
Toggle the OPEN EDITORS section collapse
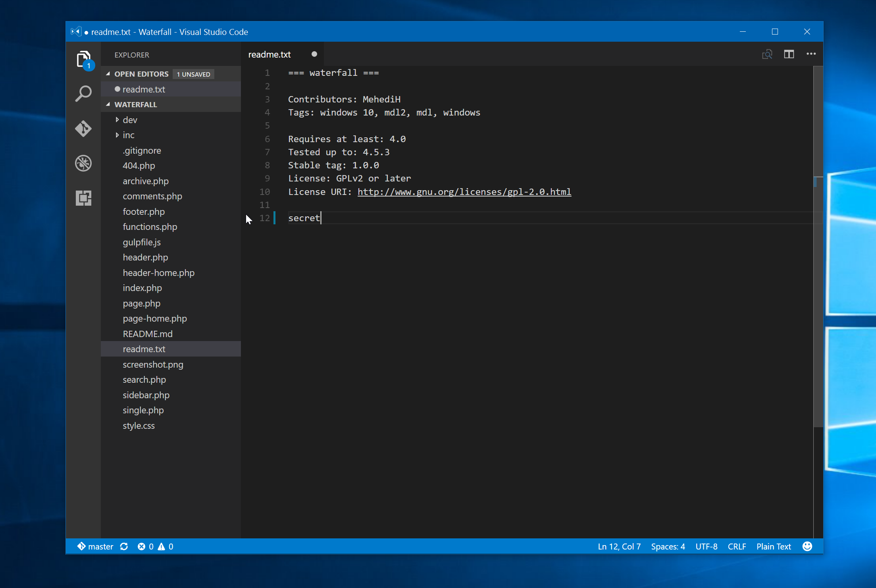(x=108, y=73)
